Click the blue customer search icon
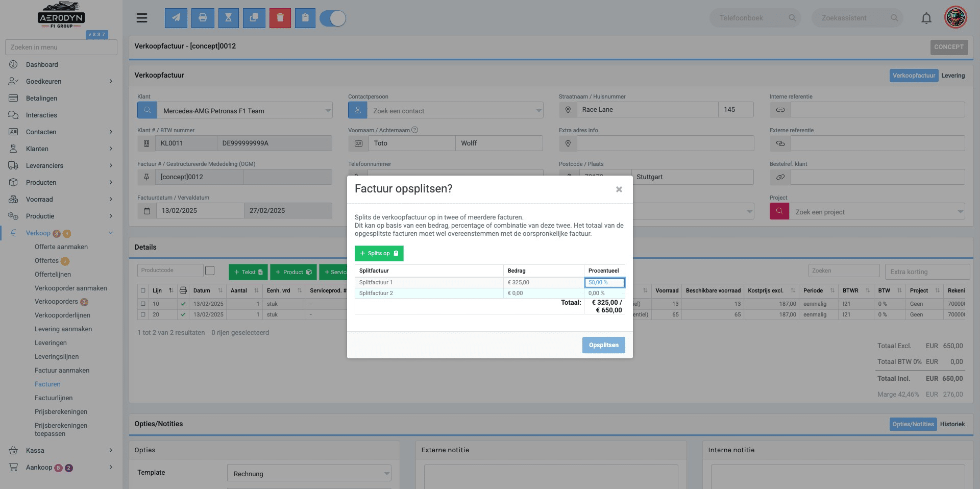Image resolution: width=980 pixels, height=489 pixels. 147,110
